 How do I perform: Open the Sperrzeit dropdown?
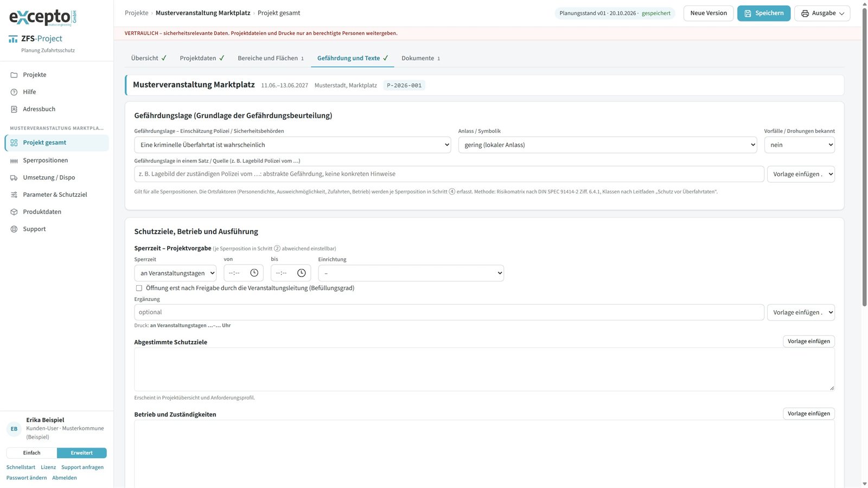point(175,273)
